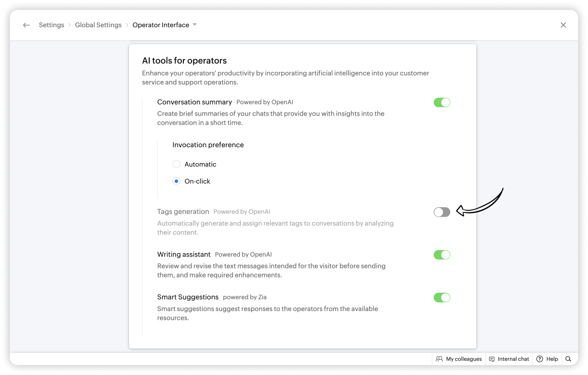The image size is (588, 375).
Task: Disable the Conversation summary toggle
Action: tap(442, 103)
